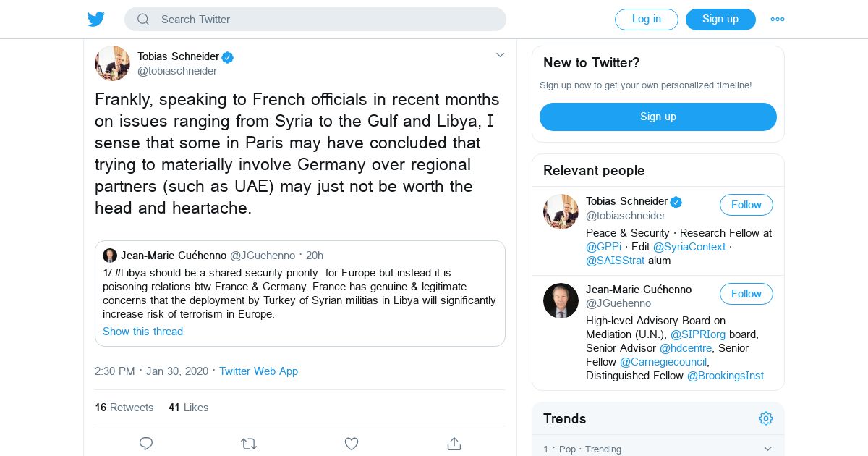The width and height of the screenshot is (868, 456).
Task: Open Tobias Schneider's tweet avatar
Action: (x=112, y=63)
